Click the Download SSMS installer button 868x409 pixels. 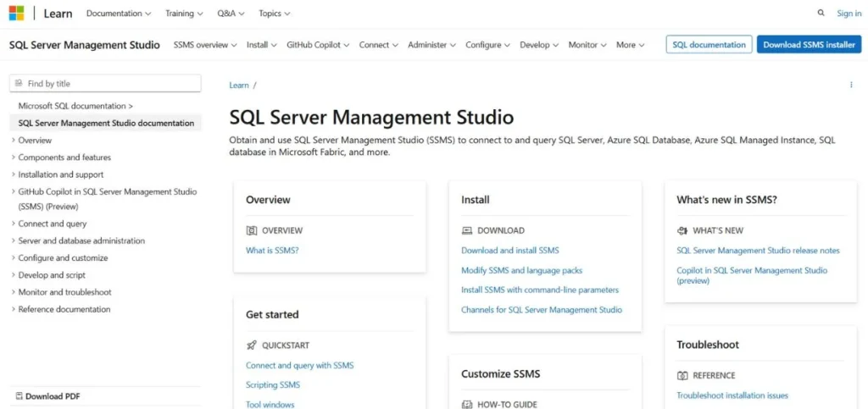809,45
